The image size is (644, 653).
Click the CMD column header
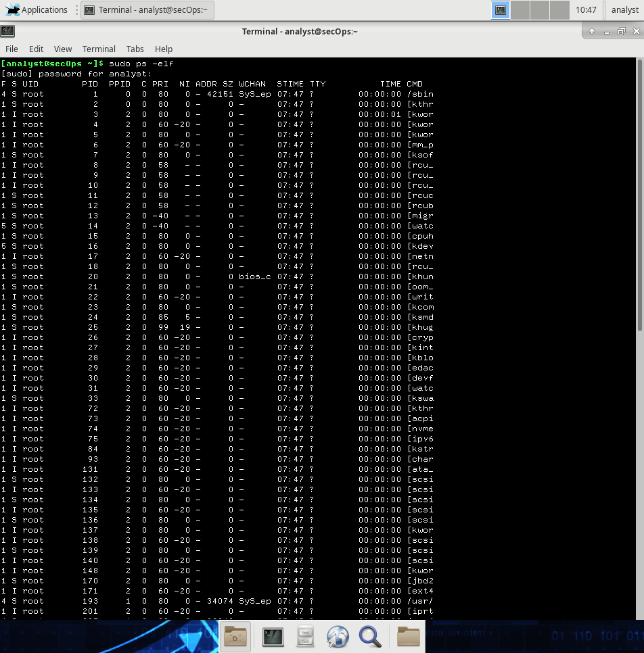point(415,84)
